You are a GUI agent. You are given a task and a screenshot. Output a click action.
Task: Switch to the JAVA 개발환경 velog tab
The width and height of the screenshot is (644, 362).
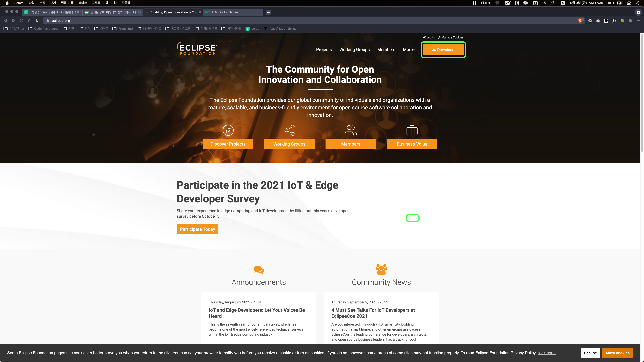click(52, 12)
